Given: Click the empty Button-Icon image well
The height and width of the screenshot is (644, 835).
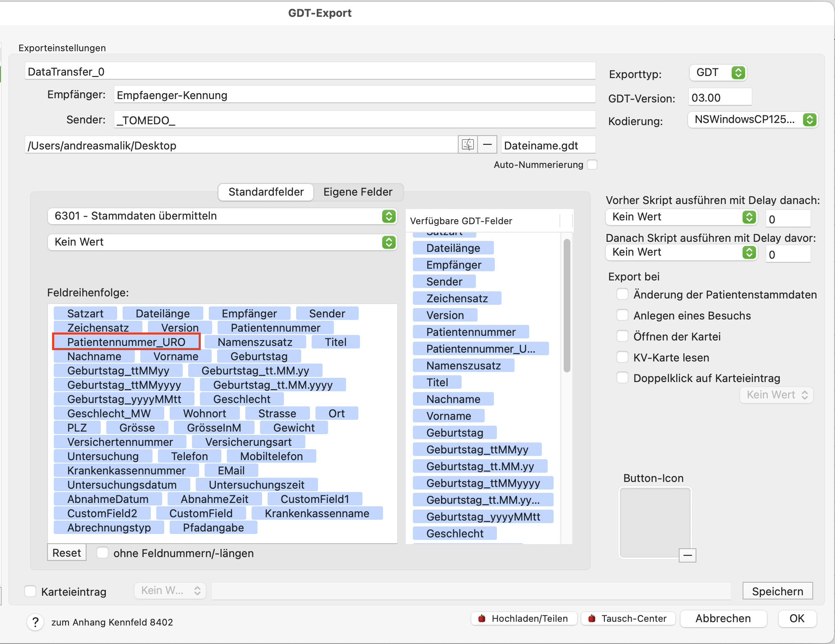Looking at the screenshot, I should pos(655,523).
